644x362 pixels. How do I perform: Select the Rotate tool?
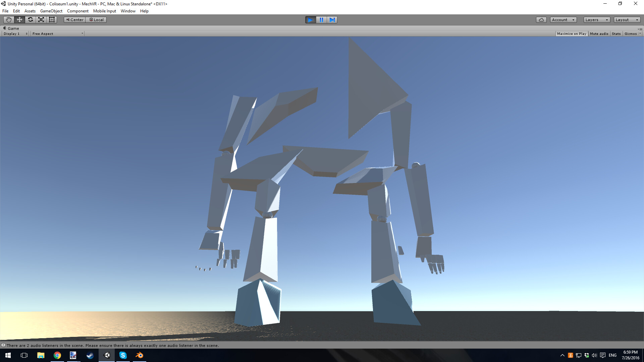[x=30, y=19]
